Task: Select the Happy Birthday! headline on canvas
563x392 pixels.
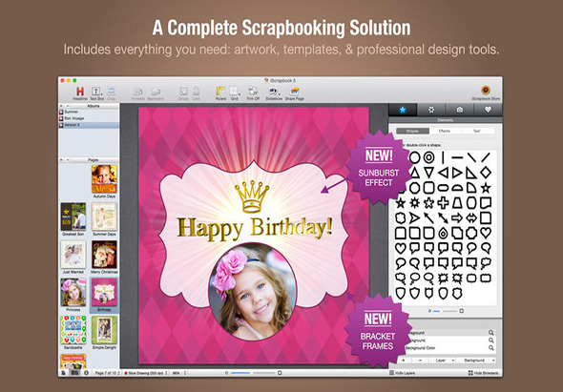Action: tap(255, 229)
